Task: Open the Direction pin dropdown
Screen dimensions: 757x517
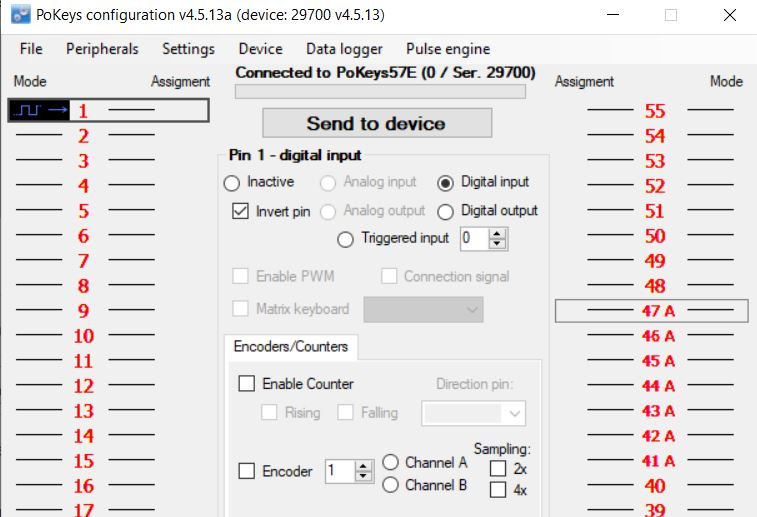Action: pos(474,413)
